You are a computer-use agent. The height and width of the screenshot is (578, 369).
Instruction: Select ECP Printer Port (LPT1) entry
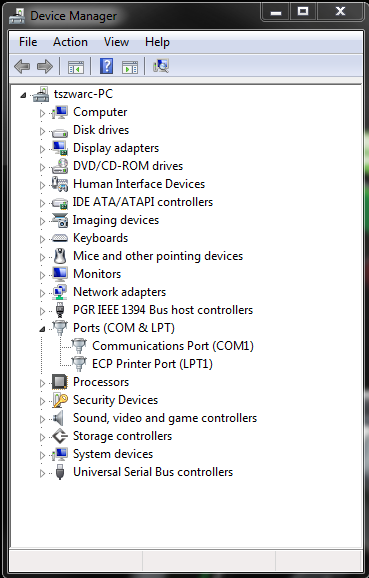tap(152, 364)
